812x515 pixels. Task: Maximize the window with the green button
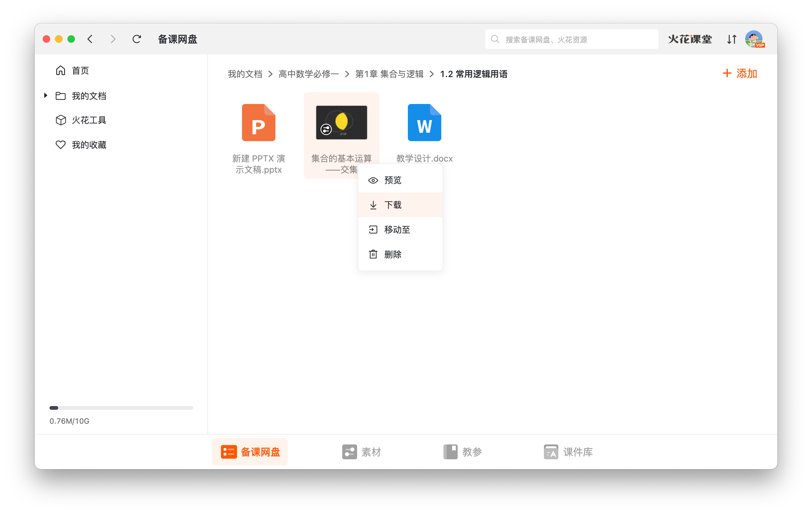pos(71,39)
